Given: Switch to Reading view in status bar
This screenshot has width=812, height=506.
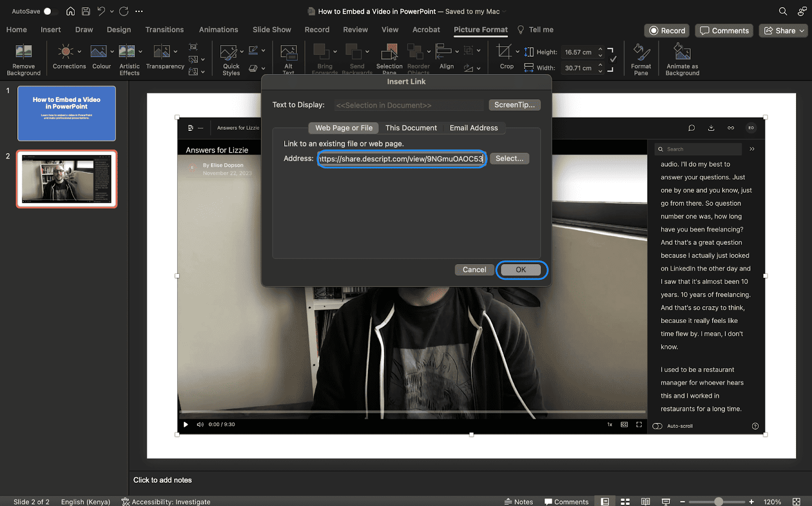Looking at the screenshot, I should point(646,501).
